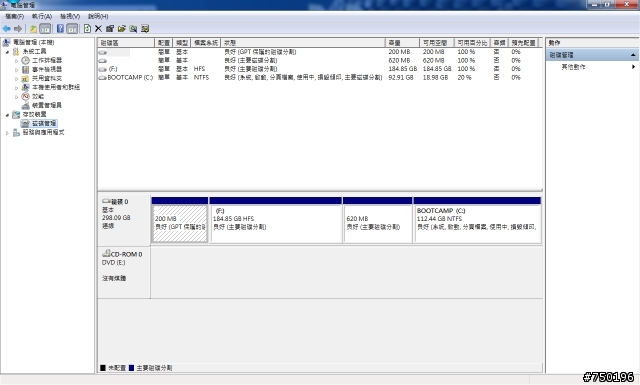Expand the 本機使用者和群組 tree node arrow
The width and height of the screenshot is (640, 385).
17,88
